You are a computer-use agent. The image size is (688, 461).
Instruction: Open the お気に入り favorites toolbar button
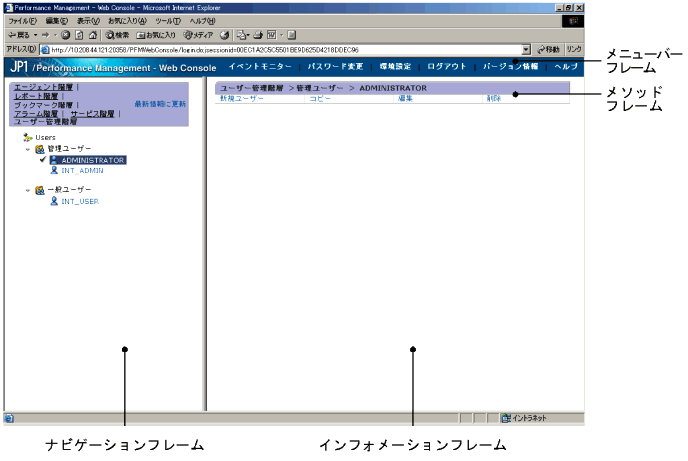coord(156,35)
